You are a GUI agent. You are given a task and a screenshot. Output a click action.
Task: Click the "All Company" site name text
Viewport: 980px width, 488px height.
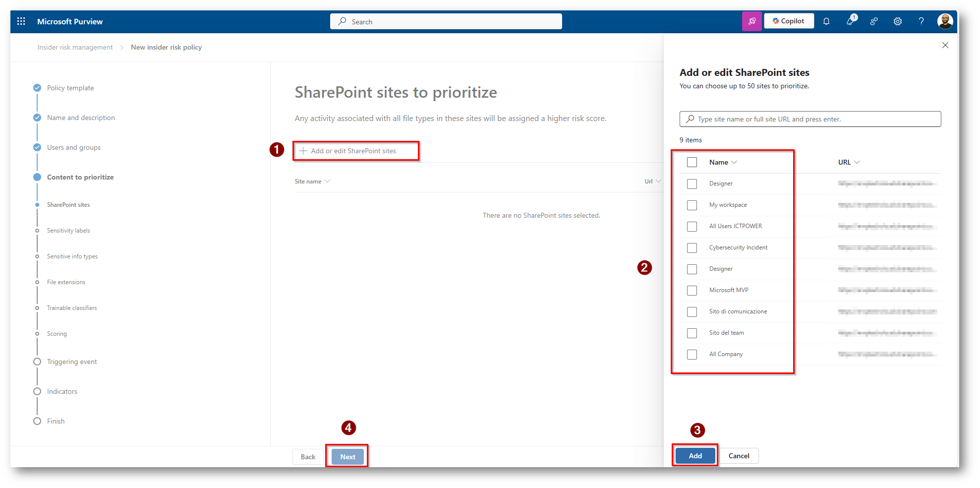[x=726, y=354]
